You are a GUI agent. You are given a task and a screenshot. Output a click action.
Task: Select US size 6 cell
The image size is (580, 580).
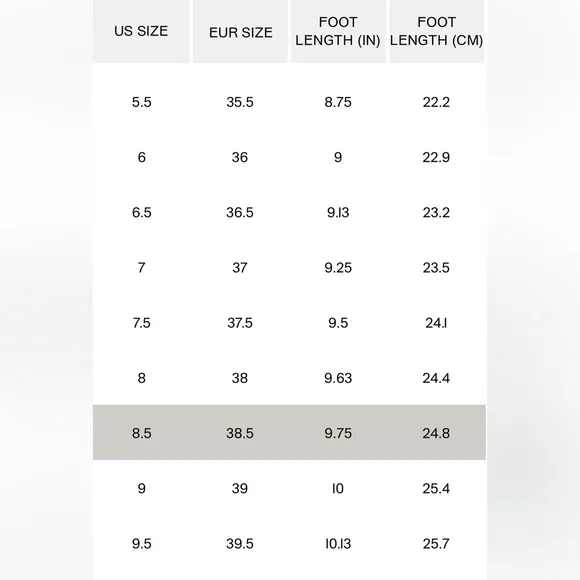click(142, 157)
